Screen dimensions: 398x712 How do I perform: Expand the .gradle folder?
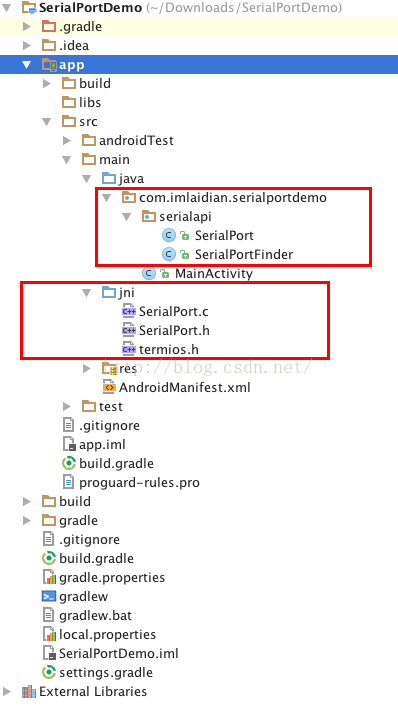click(x=27, y=27)
